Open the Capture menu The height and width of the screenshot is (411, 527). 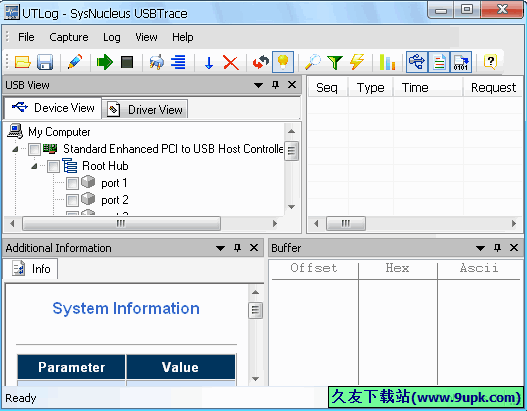coord(69,37)
